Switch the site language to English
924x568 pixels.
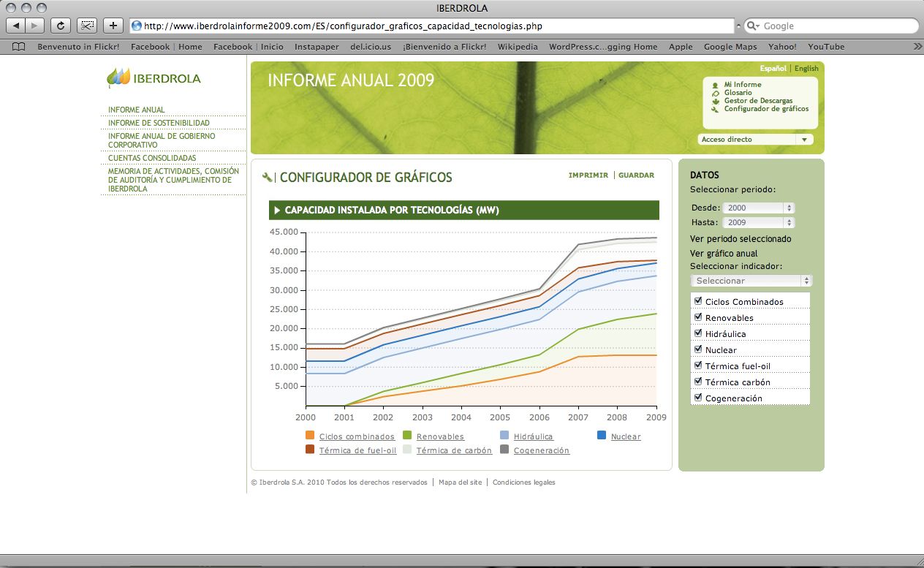click(x=806, y=69)
